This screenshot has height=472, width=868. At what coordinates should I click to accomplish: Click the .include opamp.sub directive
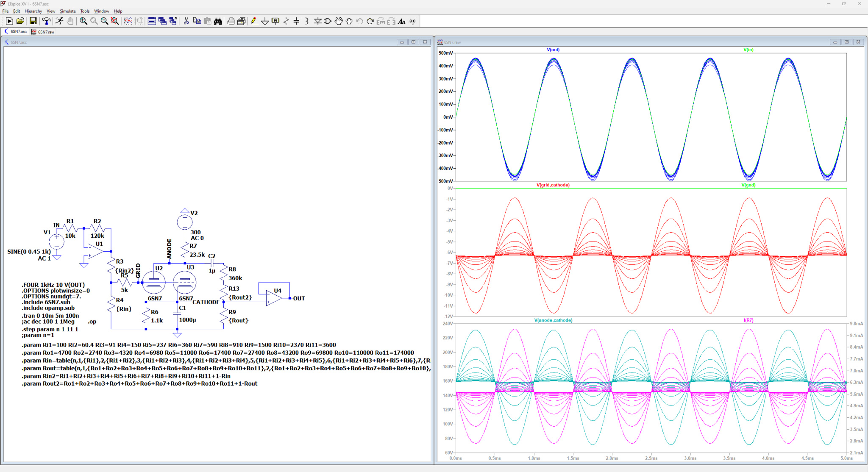48,308
